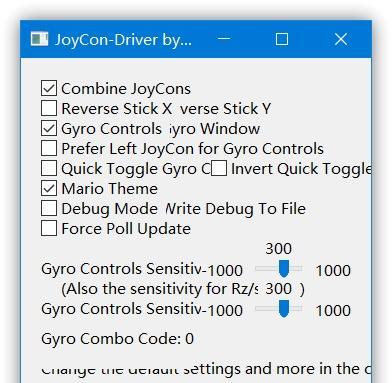This screenshot has width=392, height=383.
Task: Click the Gyro Window label text
Action: tap(215, 129)
